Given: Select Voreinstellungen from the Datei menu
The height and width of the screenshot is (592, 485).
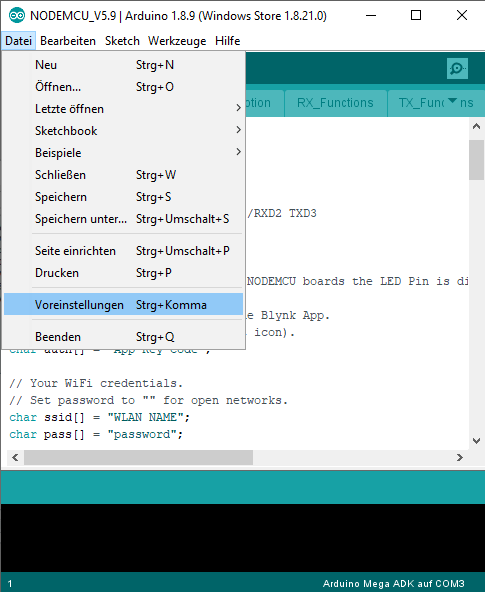Looking at the screenshot, I should pos(123,304).
